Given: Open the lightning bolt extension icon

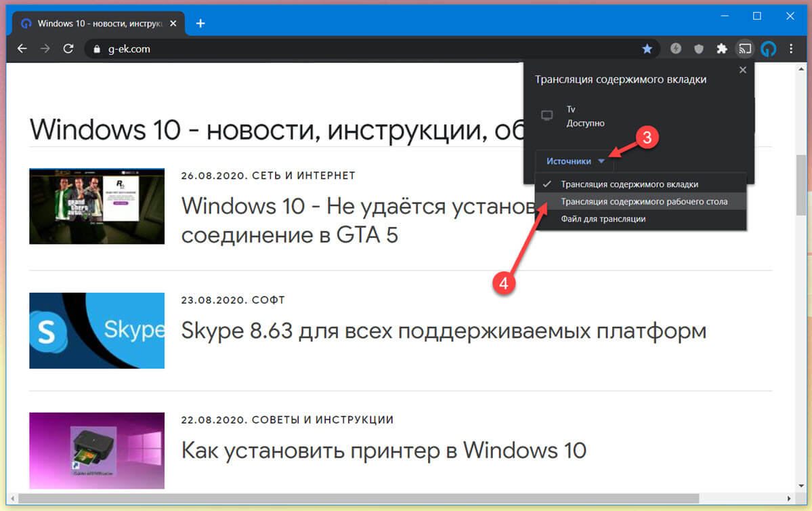Looking at the screenshot, I should point(675,49).
